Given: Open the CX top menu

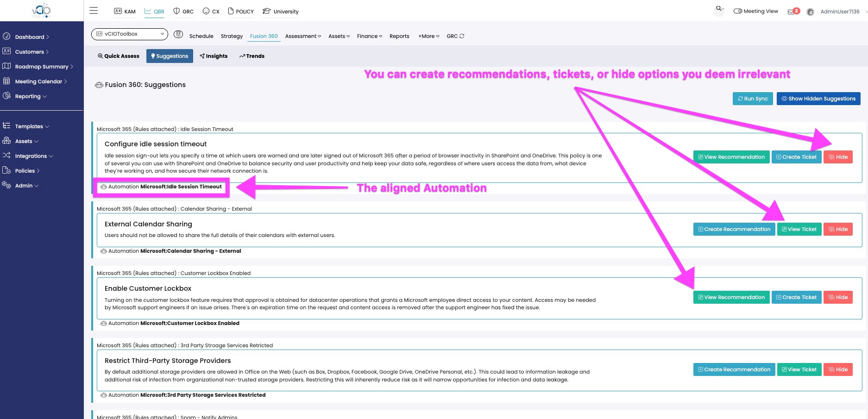Looking at the screenshot, I should [211, 11].
